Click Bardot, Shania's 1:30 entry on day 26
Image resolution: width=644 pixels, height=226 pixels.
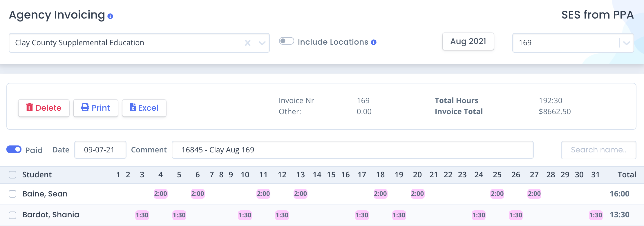click(x=516, y=215)
